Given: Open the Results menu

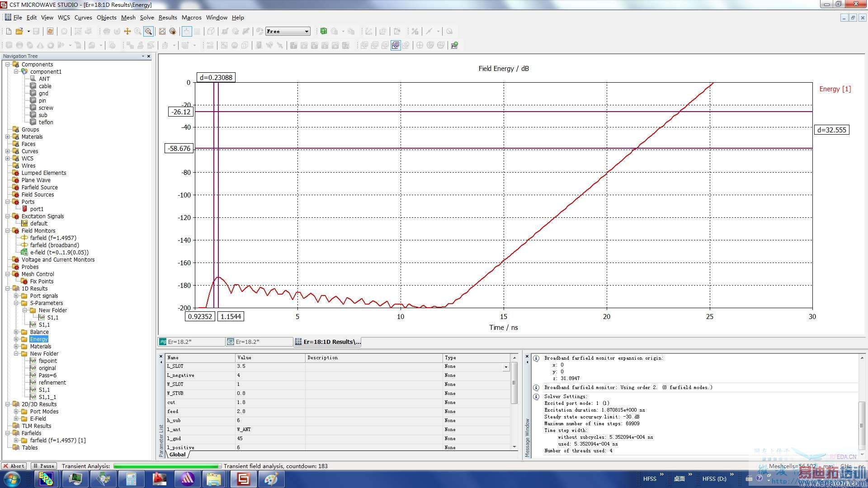Looking at the screenshot, I should (x=168, y=17).
